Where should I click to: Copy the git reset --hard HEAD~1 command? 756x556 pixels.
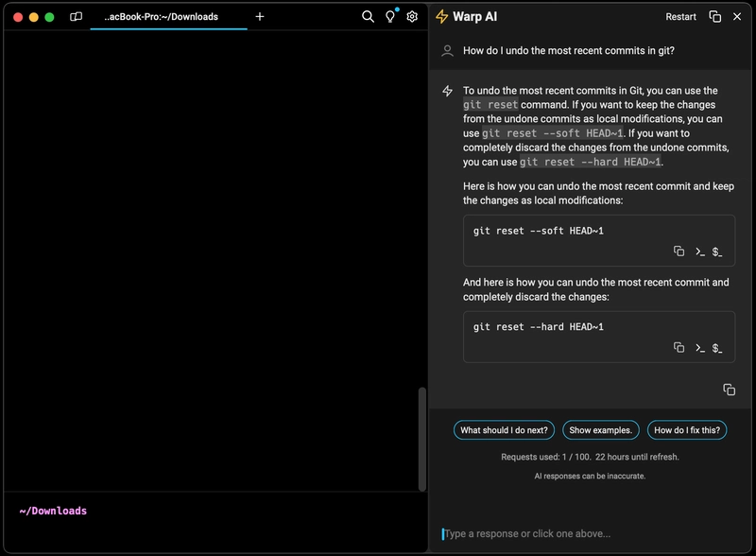point(679,348)
